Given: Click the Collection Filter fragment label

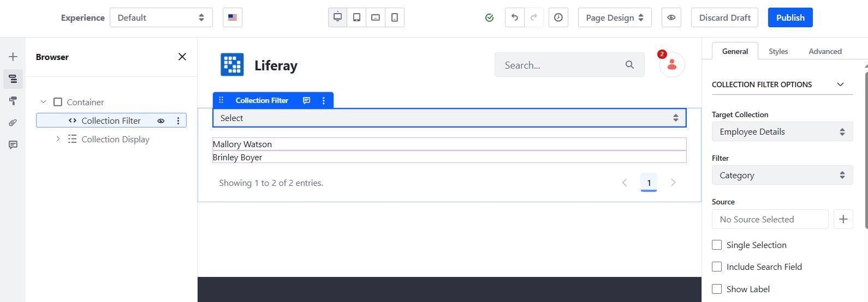Looking at the screenshot, I should [261, 100].
